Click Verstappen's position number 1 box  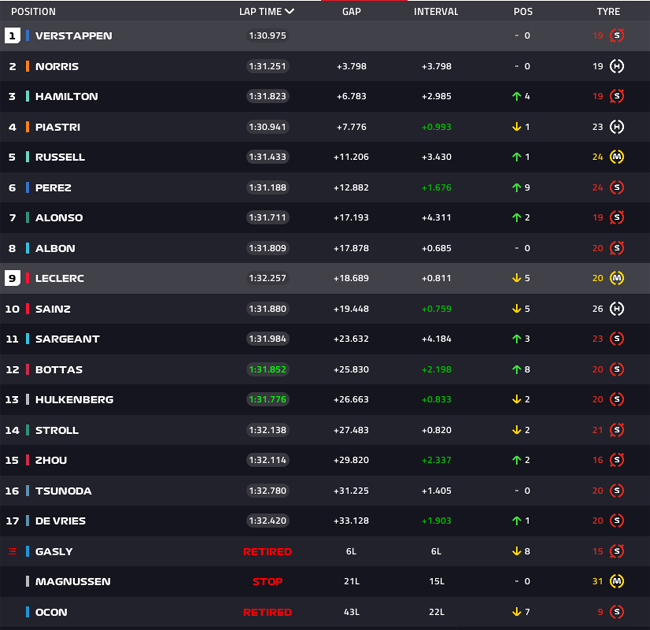[x=12, y=36]
